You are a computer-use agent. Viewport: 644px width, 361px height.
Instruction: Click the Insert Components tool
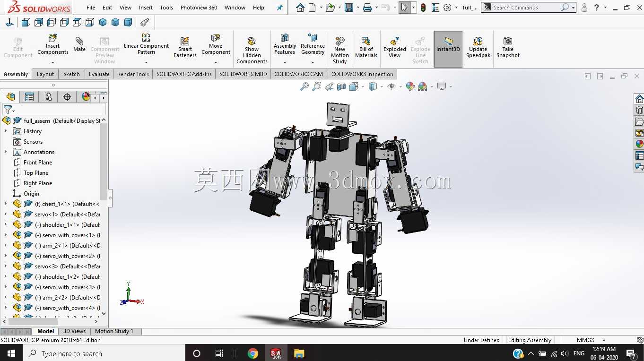53,45
